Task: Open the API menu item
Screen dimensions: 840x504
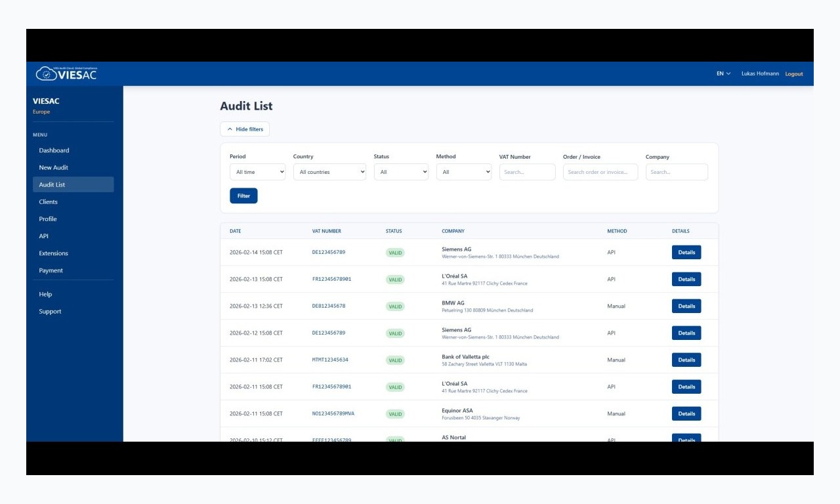Action: [x=73, y=236]
